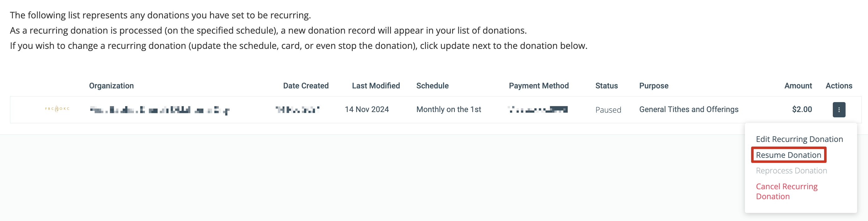The width and height of the screenshot is (868, 221).
Task: Click the greyed Reprocess Donation option
Action: tap(791, 171)
